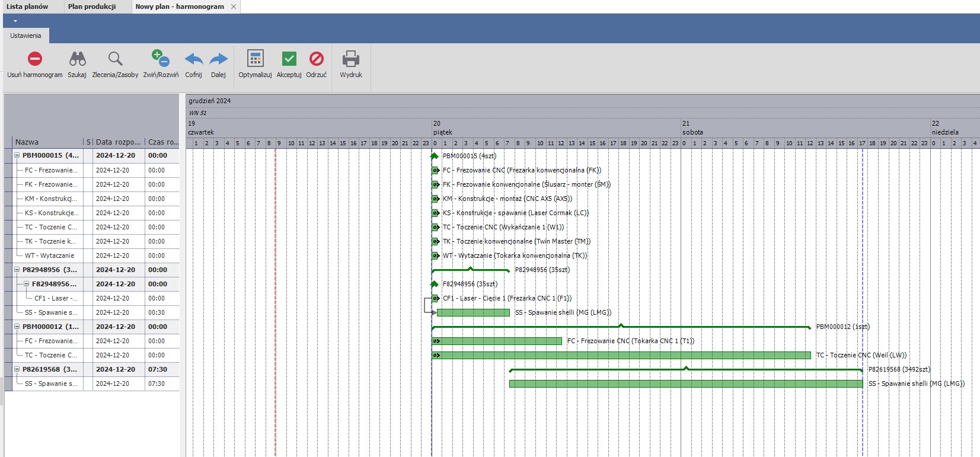Click the Zlecenia/Zasoby magnifier icon

(115, 59)
